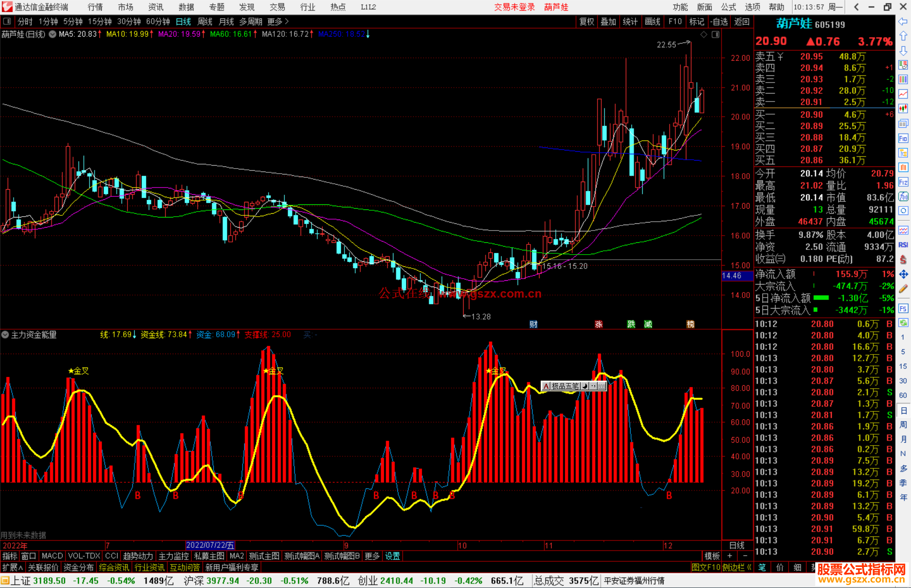Image resolution: width=911 pixels, height=588 pixels.
Task: Click the f(x) formula icon in sidebar
Action: click(903, 196)
